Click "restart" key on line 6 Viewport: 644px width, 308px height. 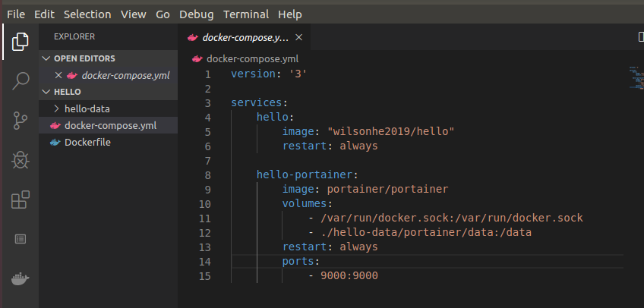point(305,146)
